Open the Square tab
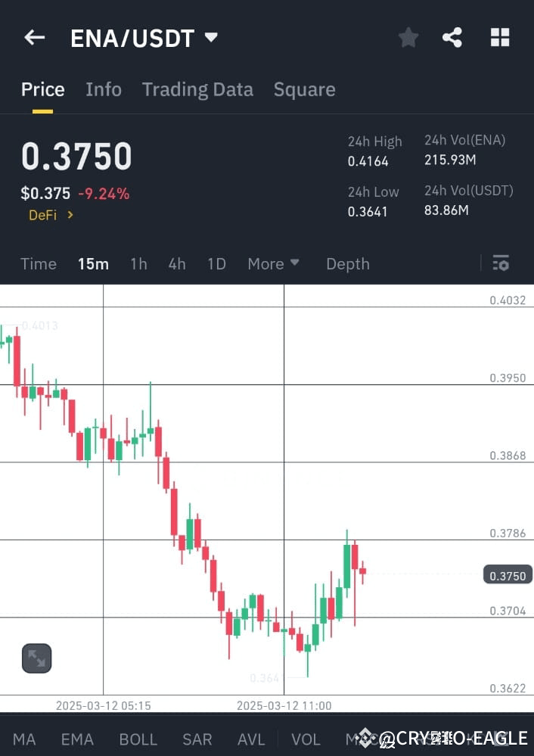This screenshot has height=756, width=534. (304, 89)
